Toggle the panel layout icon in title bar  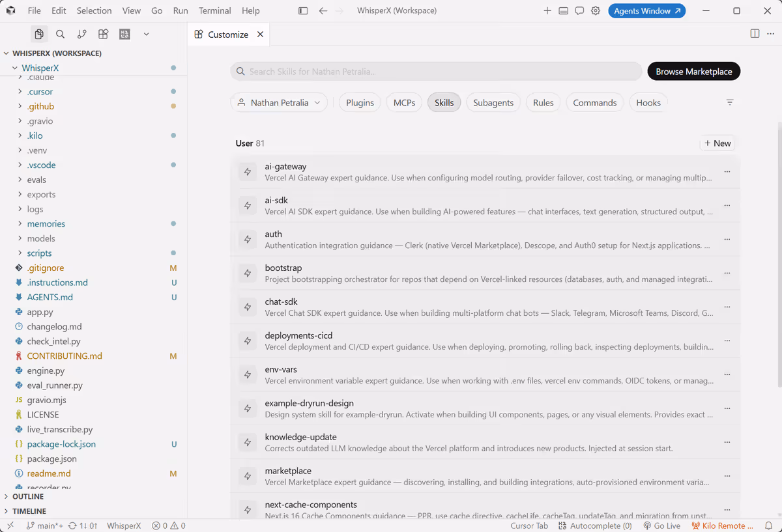(563, 10)
